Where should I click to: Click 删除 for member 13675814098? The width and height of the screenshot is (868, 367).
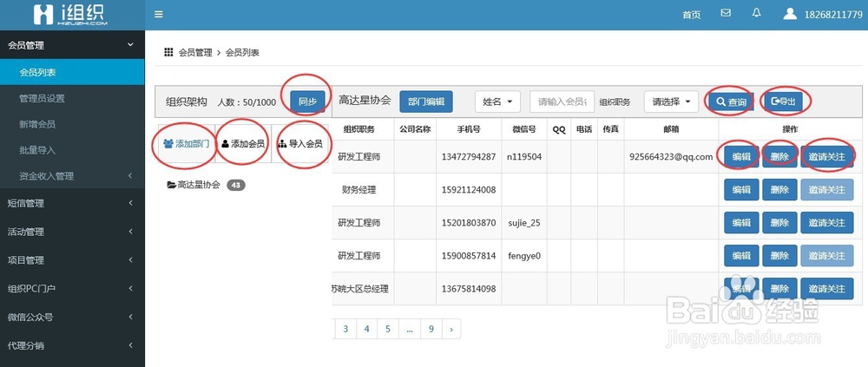[x=779, y=288]
